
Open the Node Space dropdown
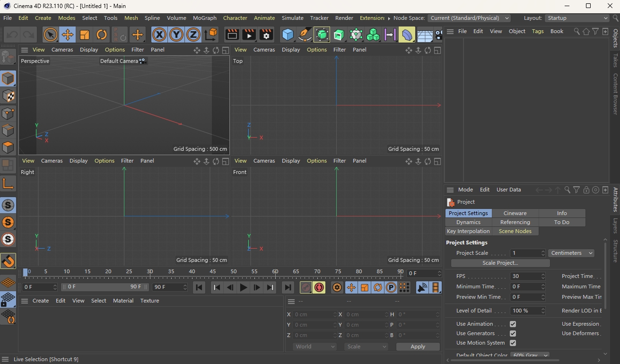(x=469, y=18)
